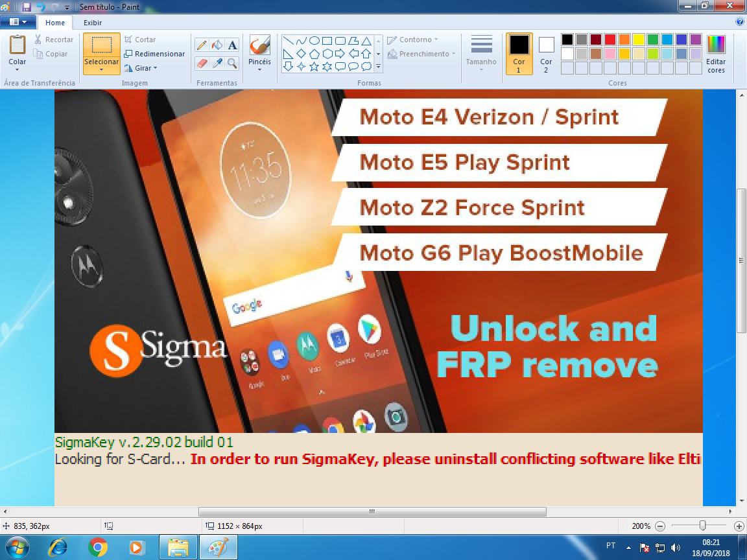The height and width of the screenshot is (560, 747).
Task: Choose the curve shape
Action: pyautogui.click(x=301, y=41)
